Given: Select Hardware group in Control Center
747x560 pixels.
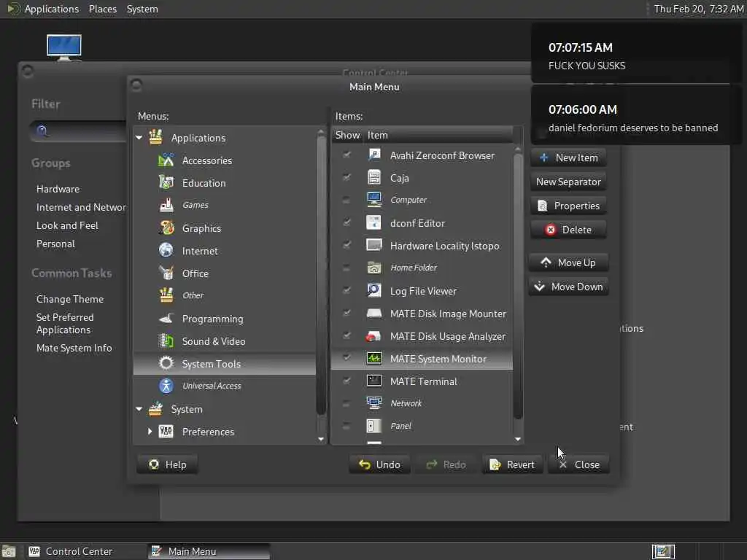Looking at the screenshot, I should click(x=58, y=189).
